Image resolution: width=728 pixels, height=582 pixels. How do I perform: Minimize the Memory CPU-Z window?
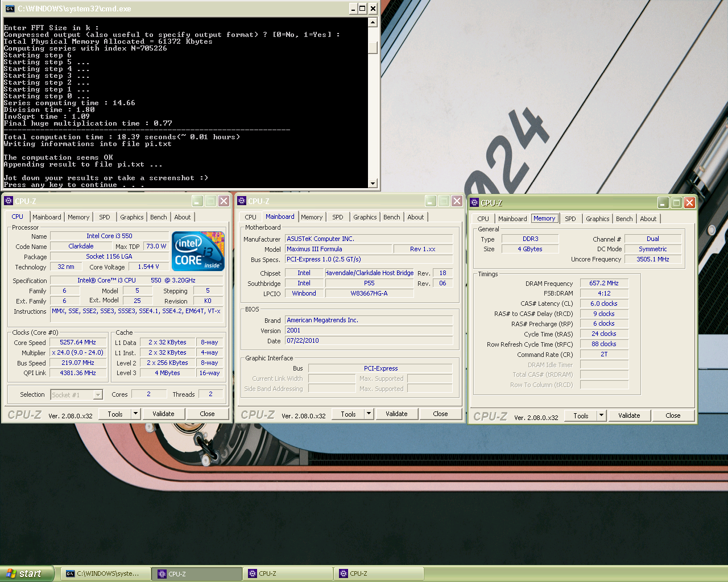[663, 202]
